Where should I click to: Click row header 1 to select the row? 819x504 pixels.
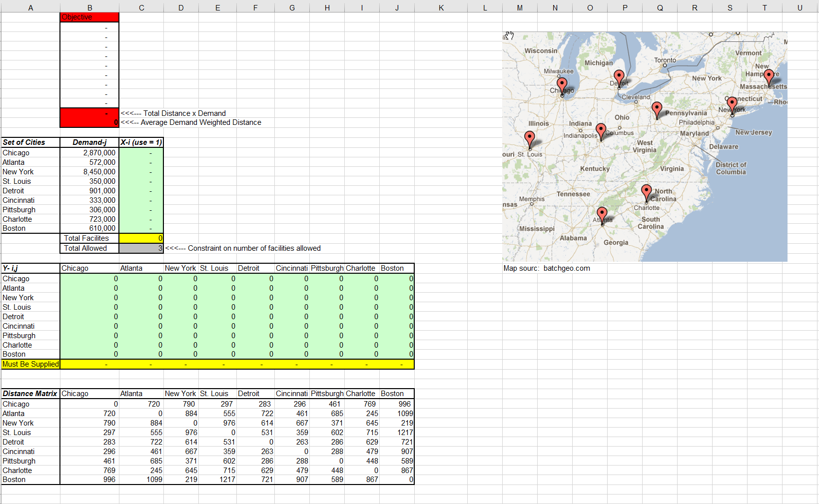(1, 16)
